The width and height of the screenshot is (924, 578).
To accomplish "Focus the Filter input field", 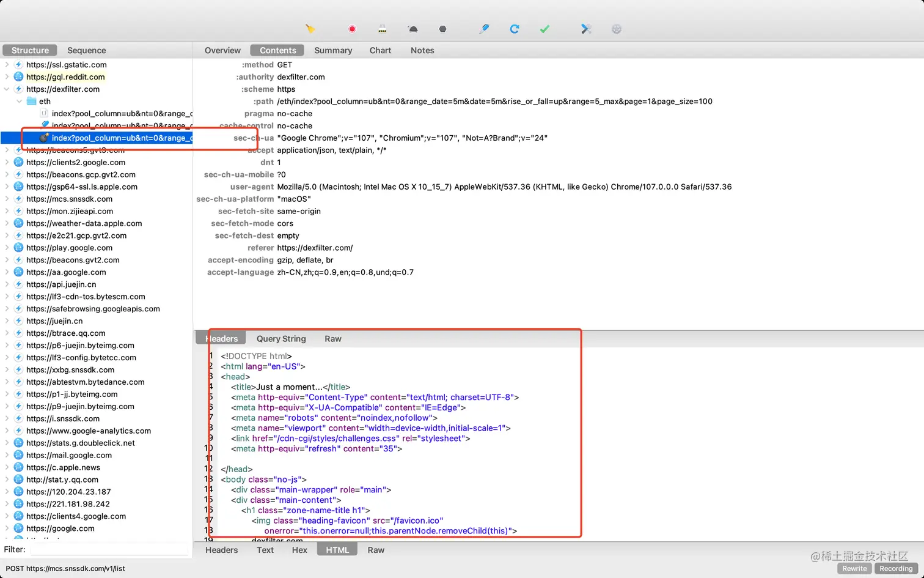I will (x=109, y=549).
